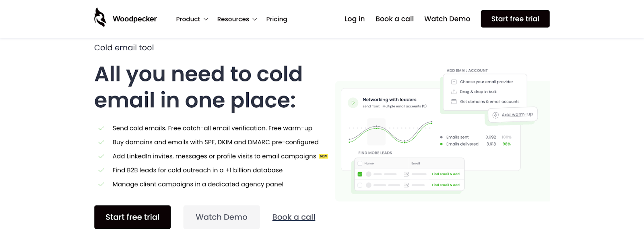Follow the underlined Book a call link
The height and width of the screenshot is (236, 644).
pos(294,217)
